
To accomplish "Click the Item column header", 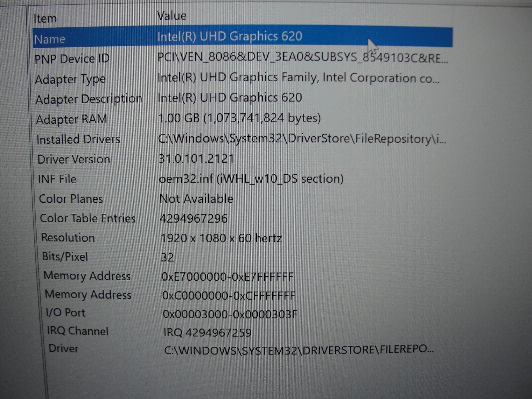I will click(x=45, y=19).
